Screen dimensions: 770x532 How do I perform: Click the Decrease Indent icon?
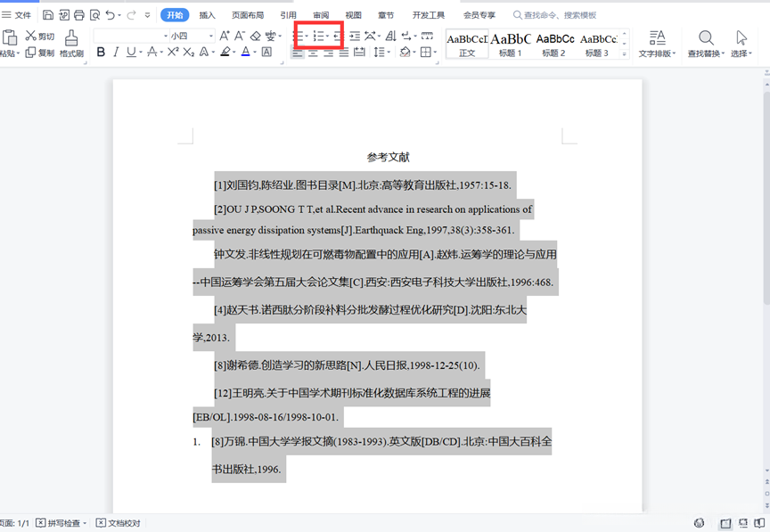pos(338,36)
